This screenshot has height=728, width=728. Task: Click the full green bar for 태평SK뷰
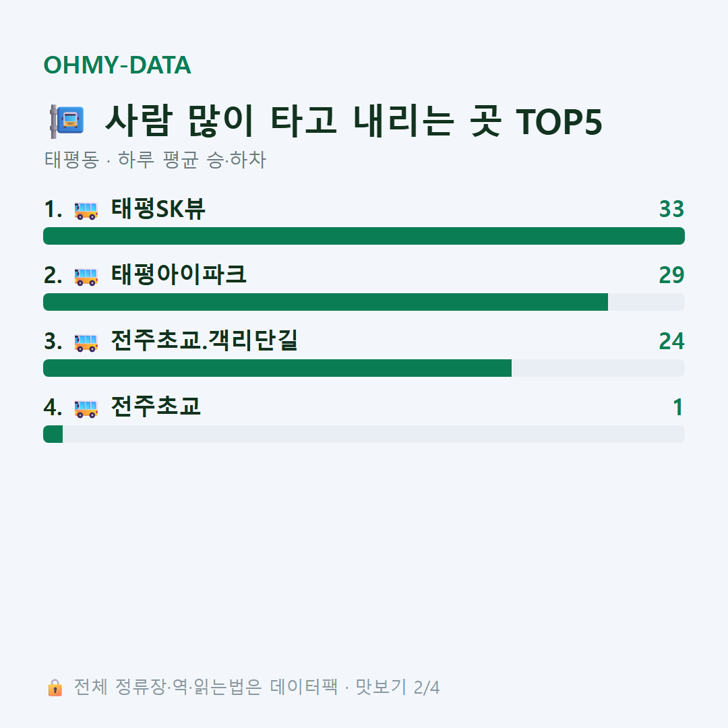tap(364, 236)
